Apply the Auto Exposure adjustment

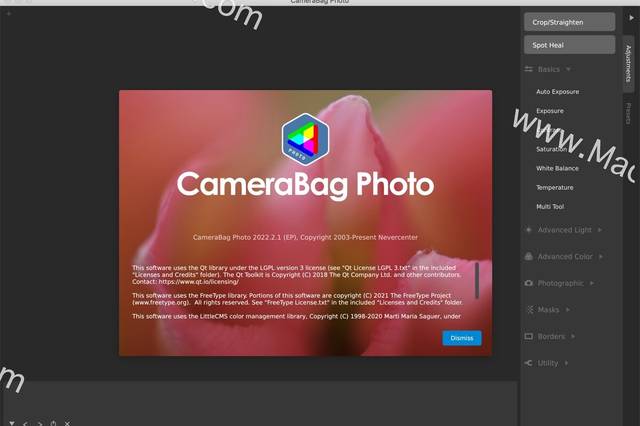point(558,92)
